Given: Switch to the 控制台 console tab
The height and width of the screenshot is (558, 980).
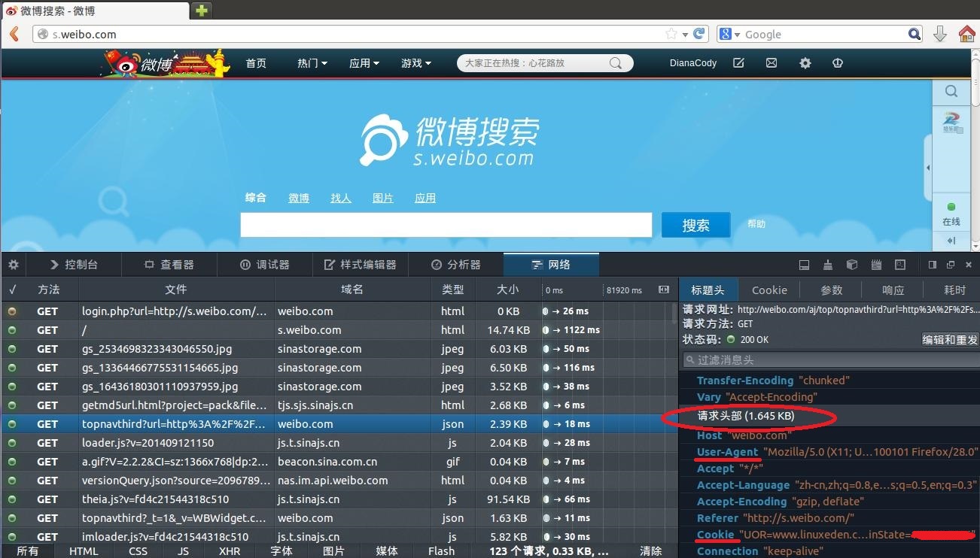Looking at the screenshot, I should [74, 265].
